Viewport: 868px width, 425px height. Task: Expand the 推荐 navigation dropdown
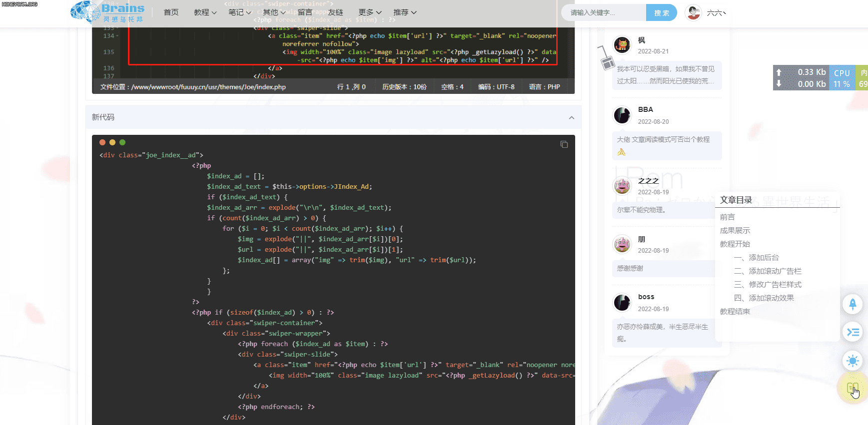pos(405,12)
